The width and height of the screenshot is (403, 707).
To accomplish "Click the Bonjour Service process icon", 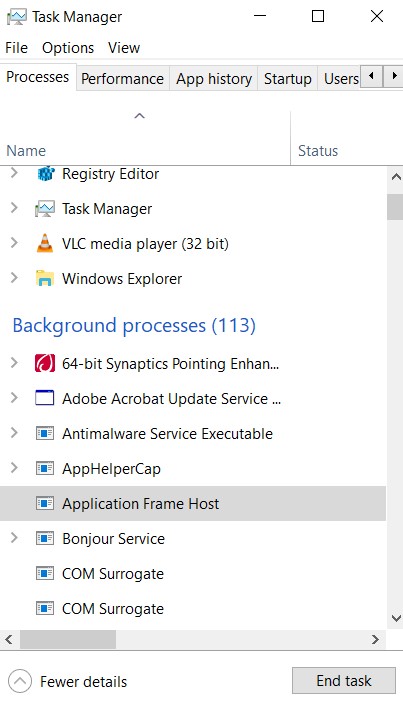I will coord(45,538).
